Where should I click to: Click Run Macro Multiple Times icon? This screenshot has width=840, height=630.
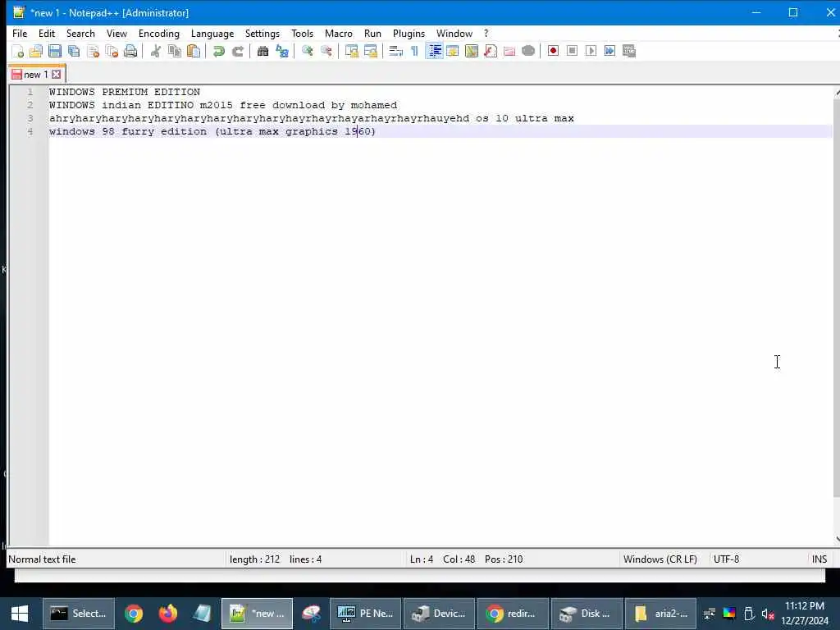[x=609, y=51]
